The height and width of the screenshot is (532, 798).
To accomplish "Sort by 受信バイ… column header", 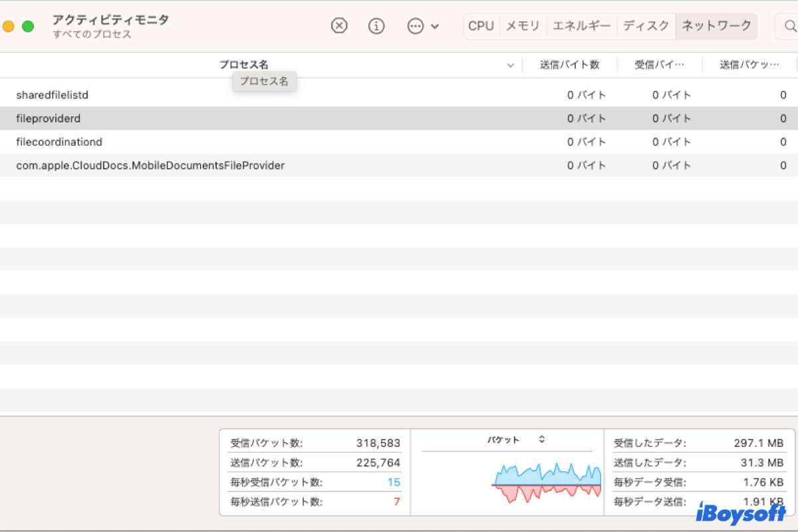I will 659,65.
